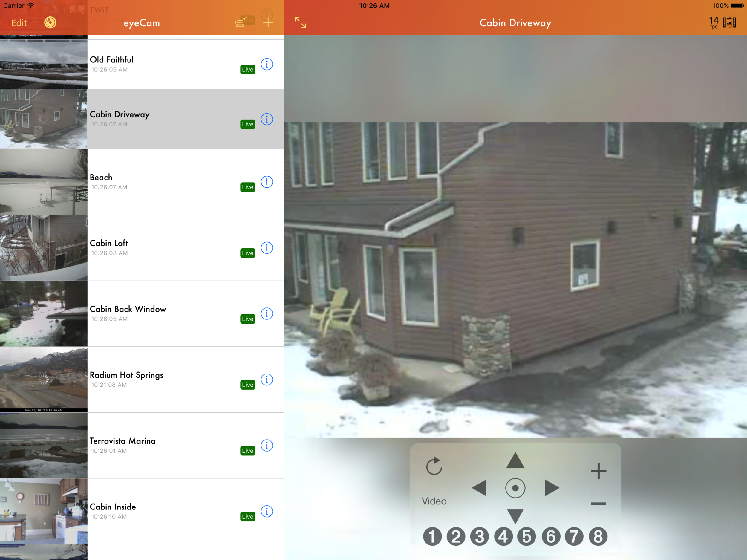Tap the Radium Hot Springs thumbnail
This screenshot has width=747, height=560.
44,379
